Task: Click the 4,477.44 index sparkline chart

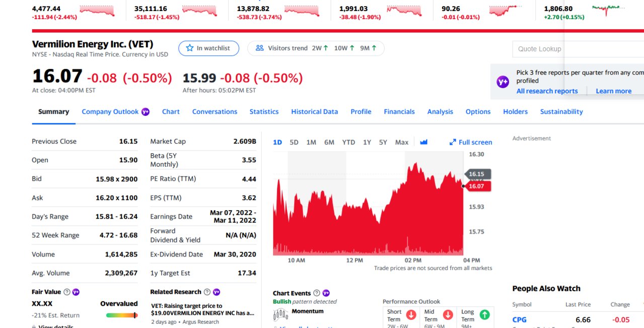Action: 97,11
